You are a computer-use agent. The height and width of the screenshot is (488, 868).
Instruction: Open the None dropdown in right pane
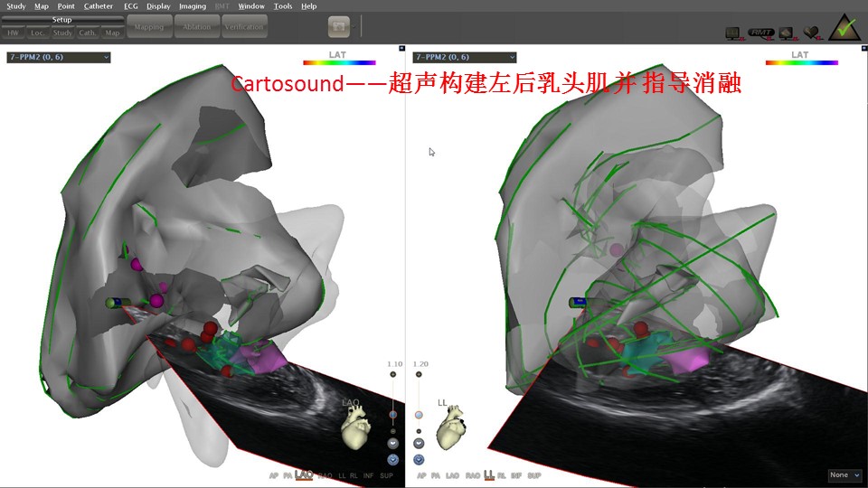point(844,475)
